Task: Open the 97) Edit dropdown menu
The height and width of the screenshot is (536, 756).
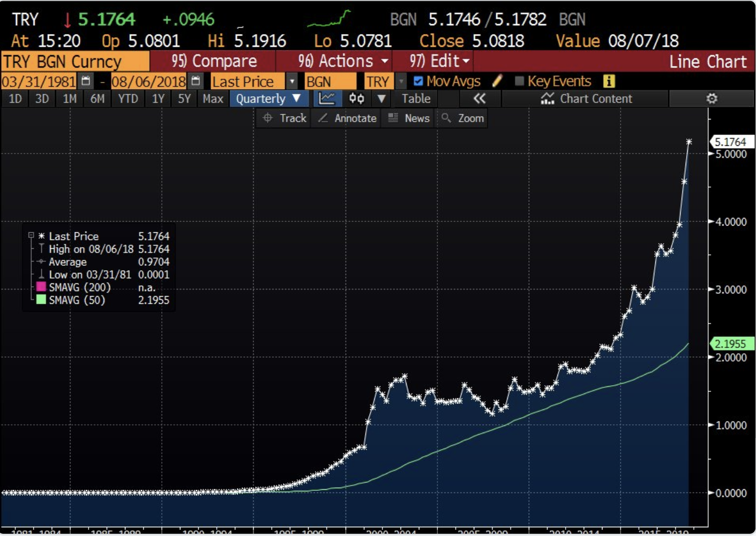Action: 439,61
